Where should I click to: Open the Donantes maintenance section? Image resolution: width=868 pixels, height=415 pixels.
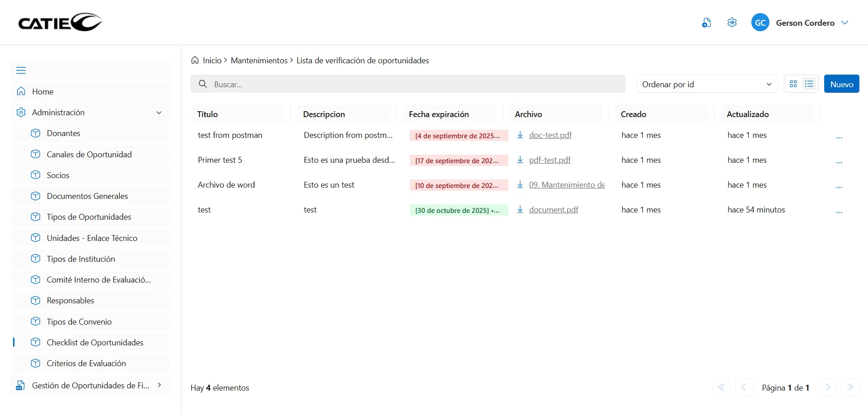click(63, 133)
